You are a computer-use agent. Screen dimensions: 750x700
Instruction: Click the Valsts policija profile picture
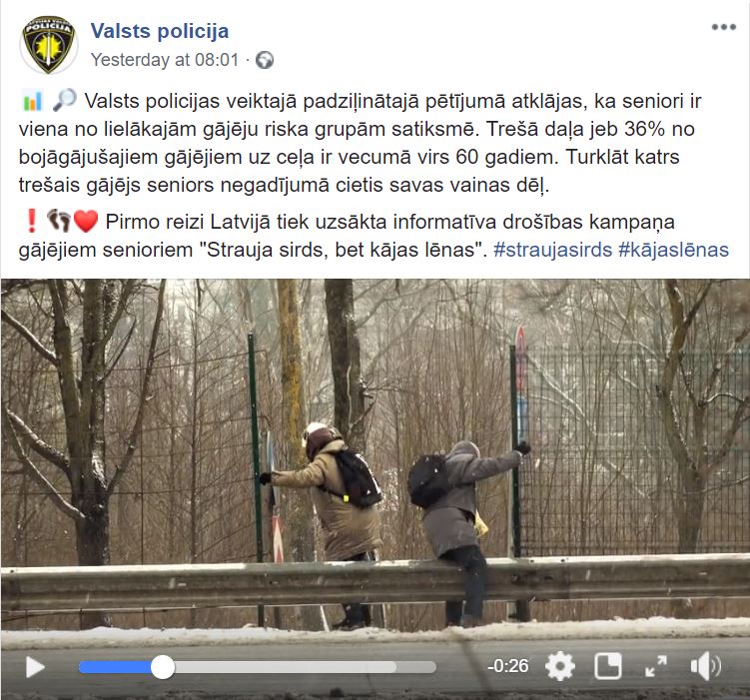click(48, 45)
